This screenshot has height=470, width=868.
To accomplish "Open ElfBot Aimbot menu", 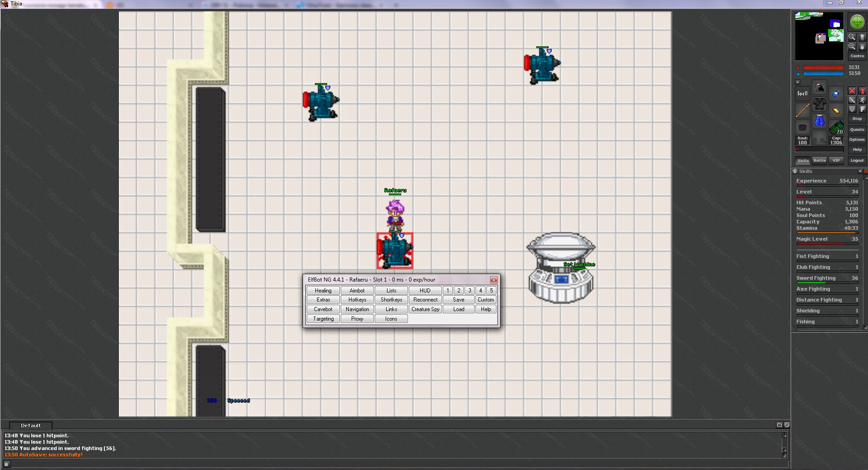I will pyautogui.click(x=357, y=291).
